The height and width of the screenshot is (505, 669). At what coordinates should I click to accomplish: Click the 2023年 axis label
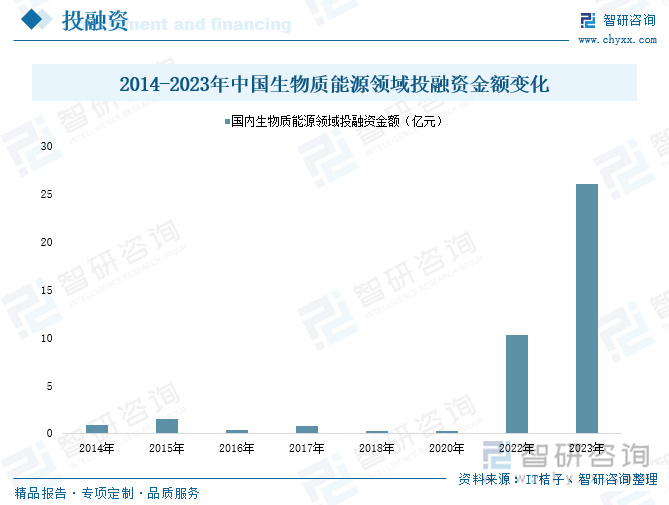click(x=586, y=448)
